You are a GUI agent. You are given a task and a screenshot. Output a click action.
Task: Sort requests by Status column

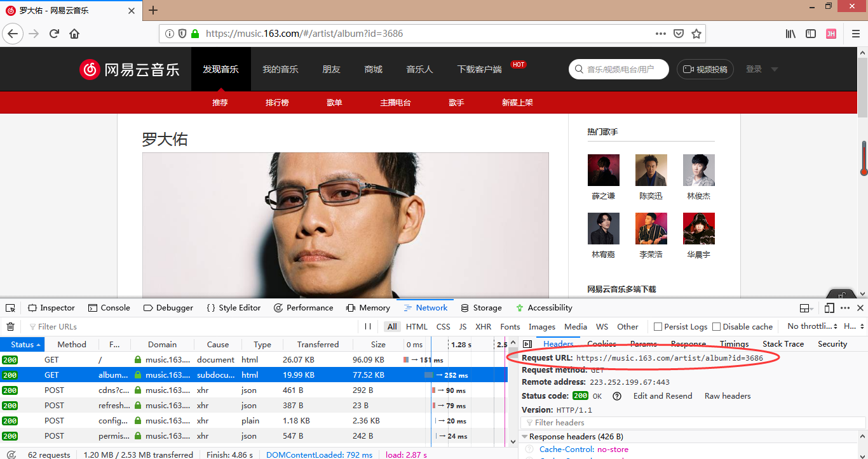[22, 344]
